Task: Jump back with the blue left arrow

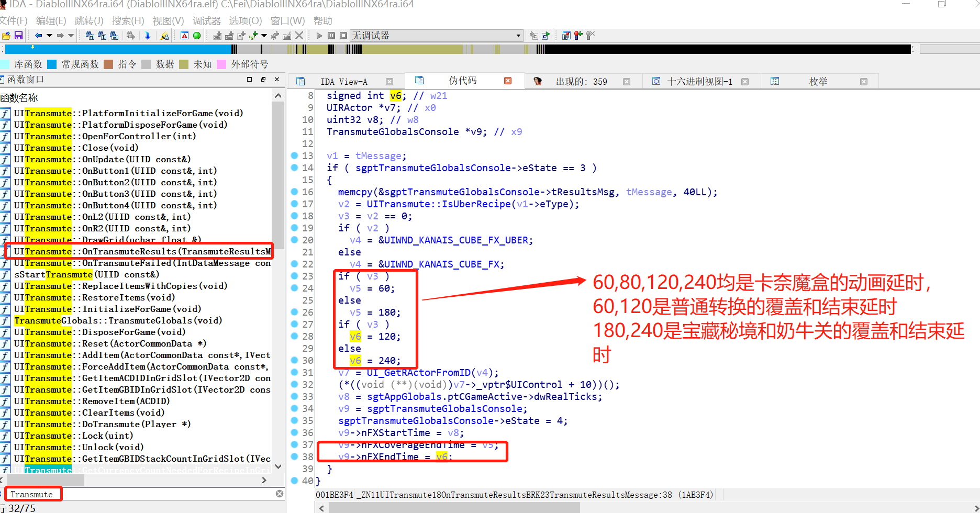Action: coord(38,36)
